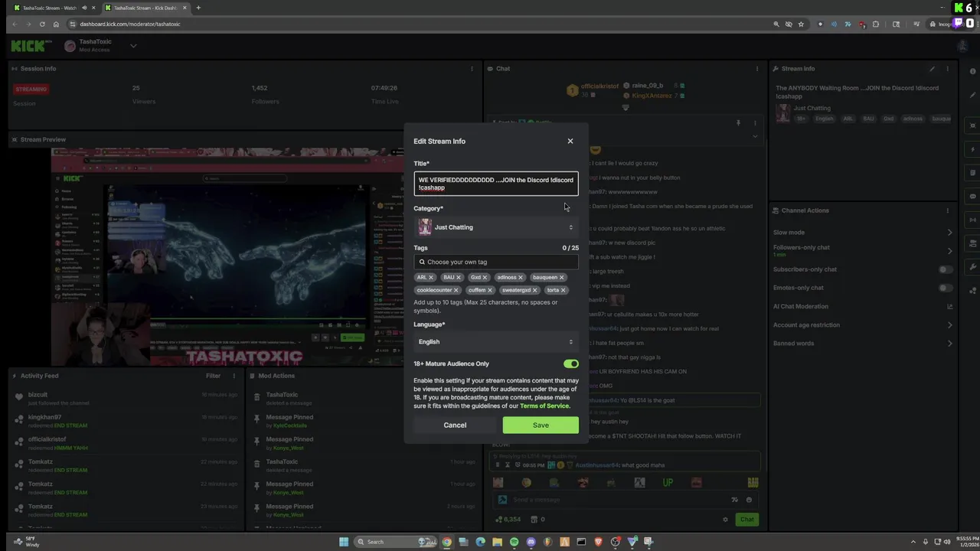Click the Stream Preview video thumbnail
This screenshot has height=551, width=980.
[227, 256]
